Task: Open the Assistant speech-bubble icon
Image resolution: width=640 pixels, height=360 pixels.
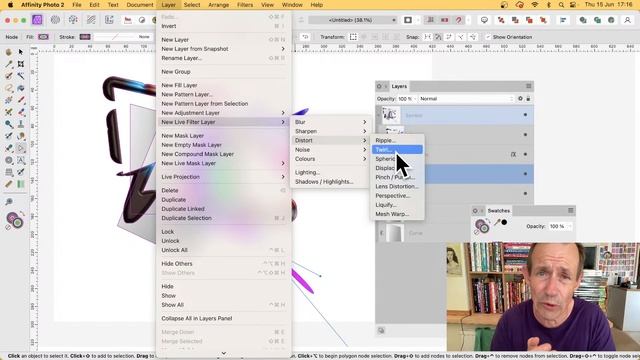Action: [x=484, y=20]
